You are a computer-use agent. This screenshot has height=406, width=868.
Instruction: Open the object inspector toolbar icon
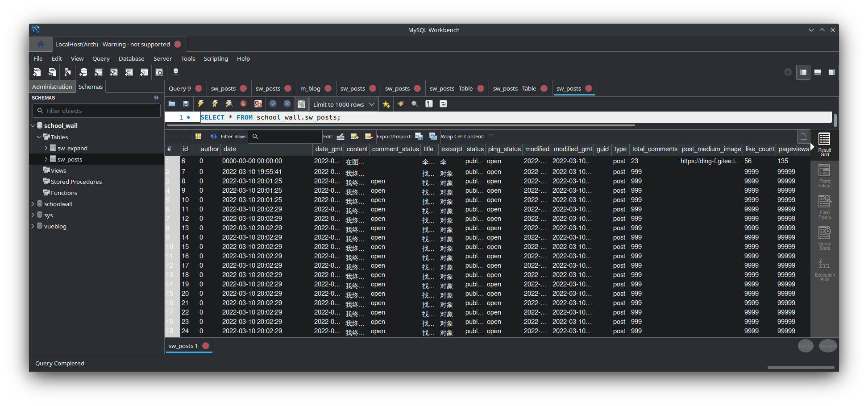(x=67, y=72)
